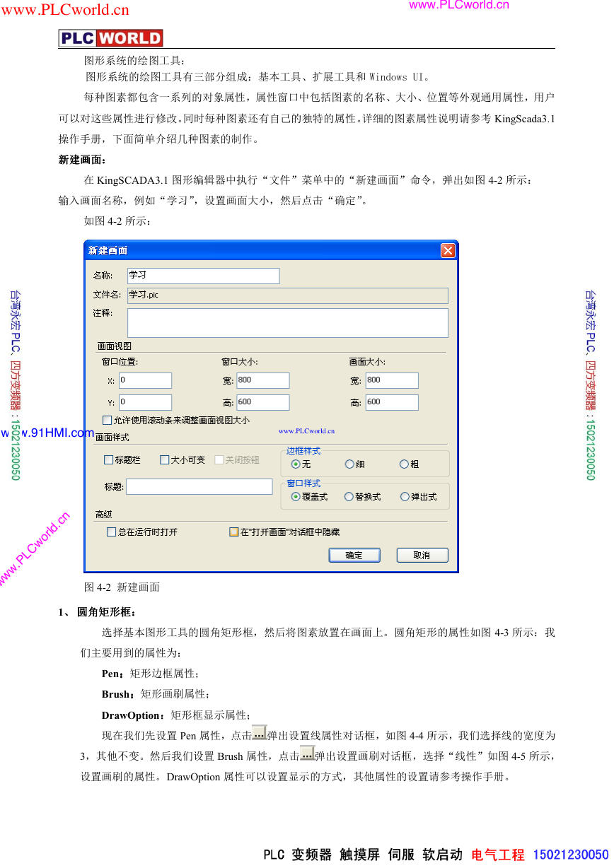Select the 细 border style radio button

tap(349, 464)
